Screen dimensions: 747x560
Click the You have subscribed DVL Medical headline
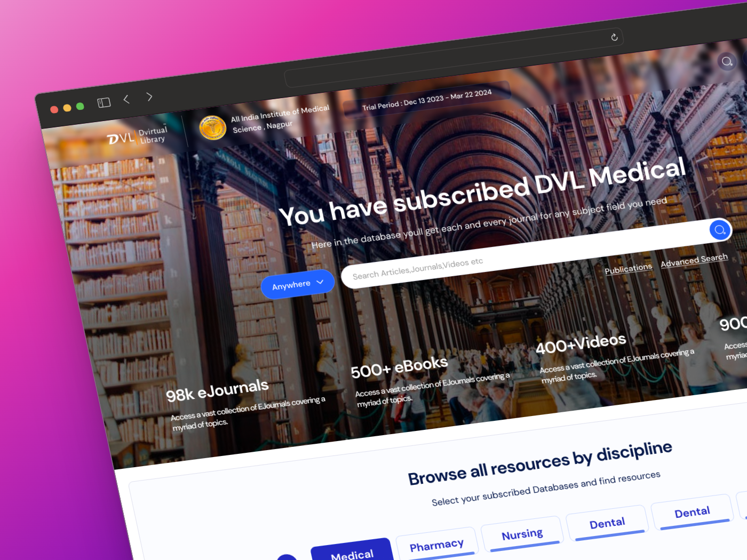tap(482, 191)
